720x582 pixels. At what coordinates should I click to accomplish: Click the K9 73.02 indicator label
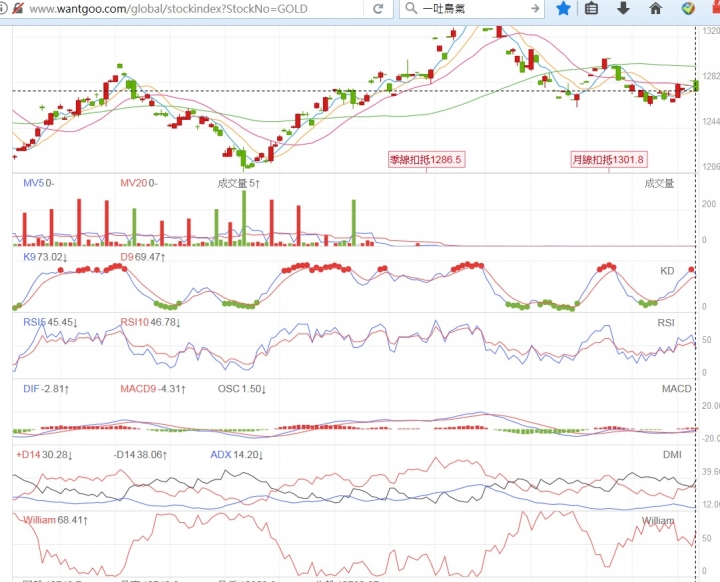45,257
